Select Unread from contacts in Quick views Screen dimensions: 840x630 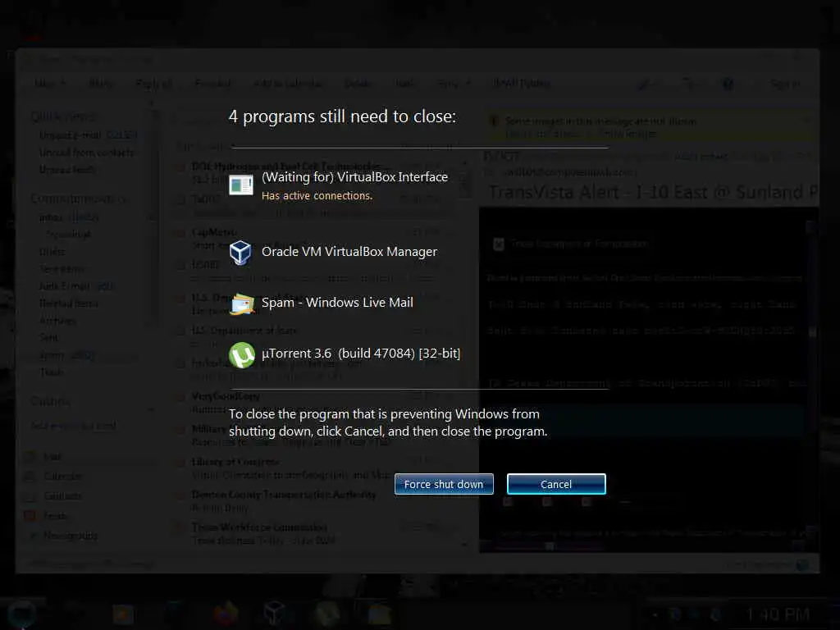point(86,153)
